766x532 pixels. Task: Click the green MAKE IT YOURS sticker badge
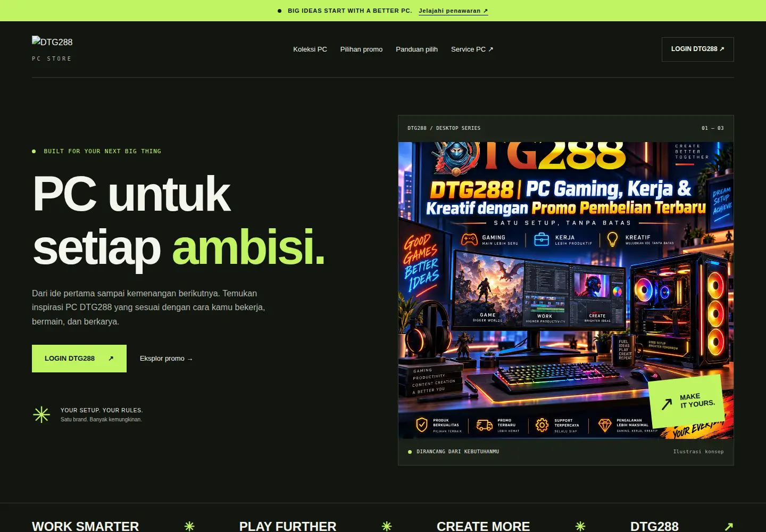pyautogui.click(x=687, y=402)
